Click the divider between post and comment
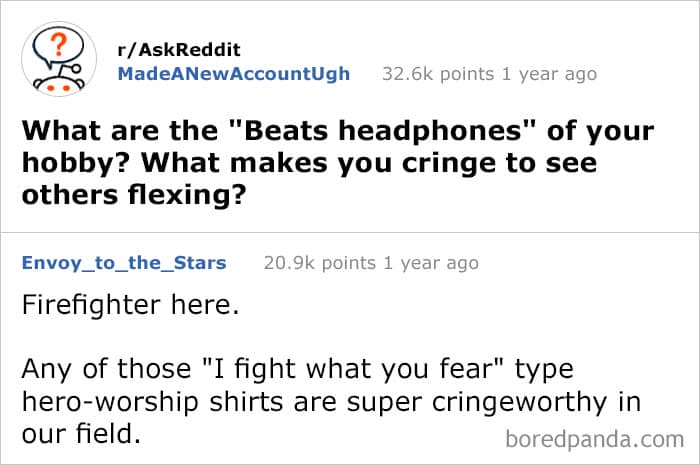 coord(350,233)
